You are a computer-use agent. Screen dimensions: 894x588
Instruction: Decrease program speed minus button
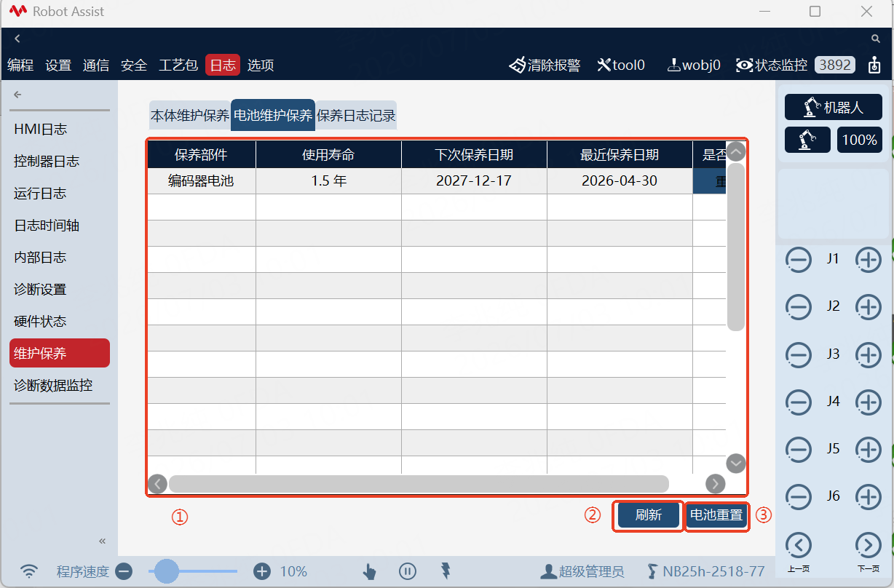coord(124,571)
